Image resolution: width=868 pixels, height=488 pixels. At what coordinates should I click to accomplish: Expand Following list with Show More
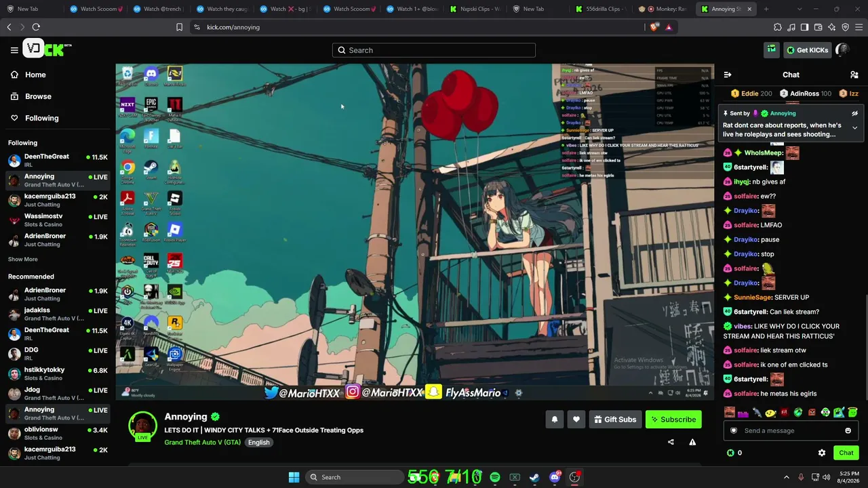click(23, 259)
